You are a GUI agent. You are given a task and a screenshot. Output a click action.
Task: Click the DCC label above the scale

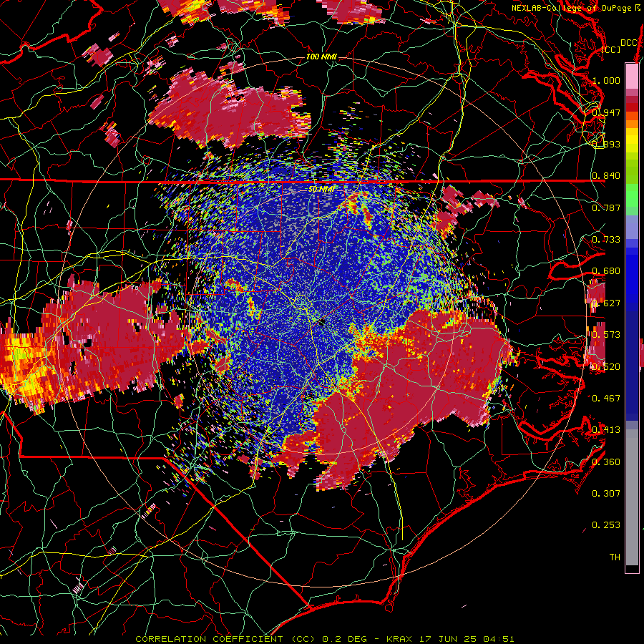click(629, 43)
